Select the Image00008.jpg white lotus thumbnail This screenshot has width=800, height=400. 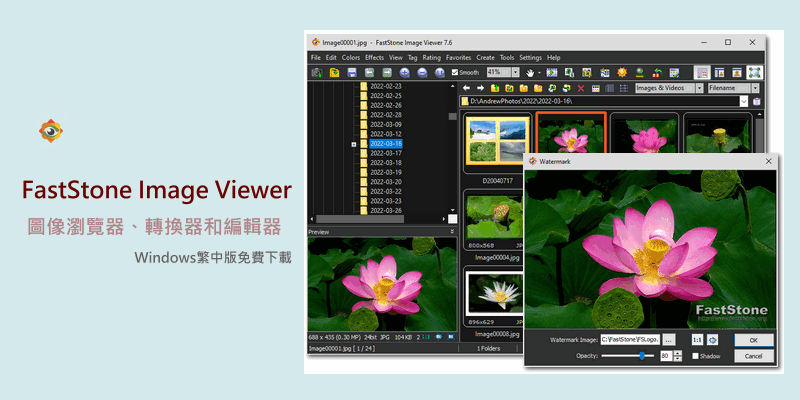click(x=494, y=297)
